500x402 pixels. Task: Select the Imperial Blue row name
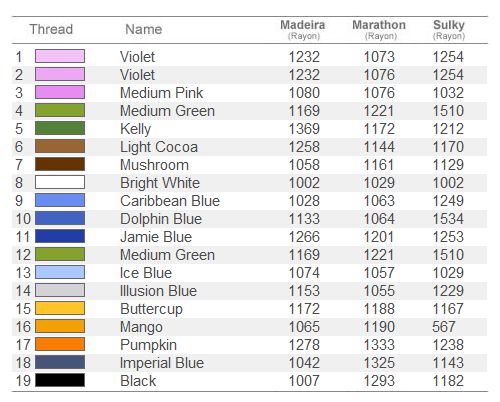point(162,363)
